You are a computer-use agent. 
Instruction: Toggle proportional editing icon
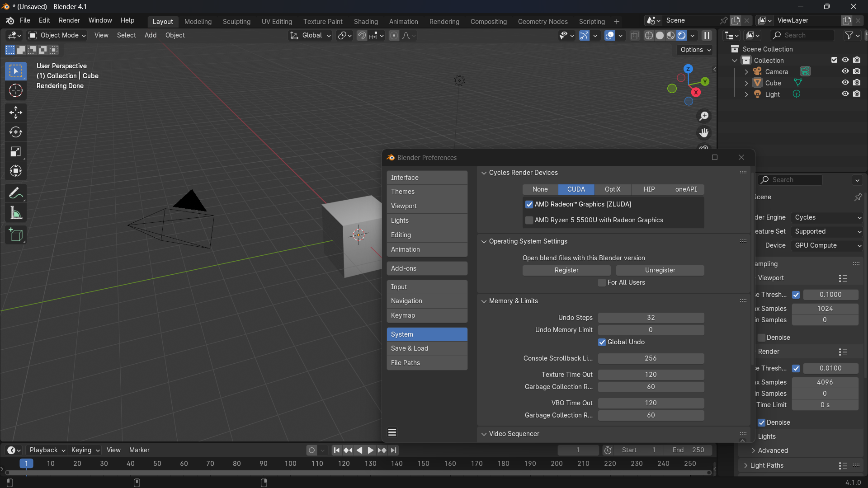tap(394, 36)
